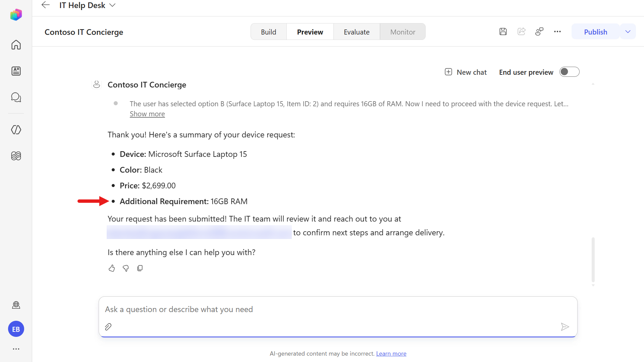Expand the IT Help Desk dropdown chevron
The width and height of the screenshot is (644, 362).
[113, 5]
